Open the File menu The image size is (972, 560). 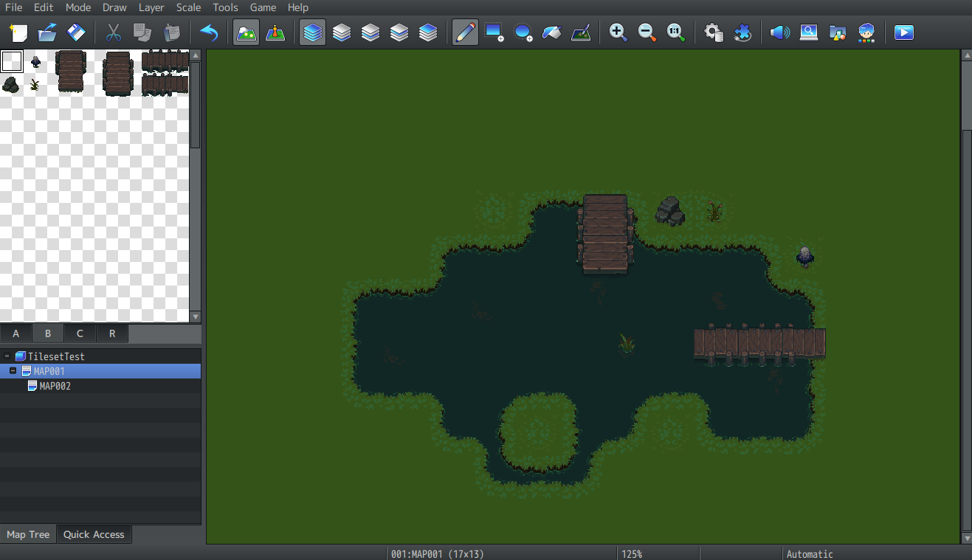click(x=13, y=7)
